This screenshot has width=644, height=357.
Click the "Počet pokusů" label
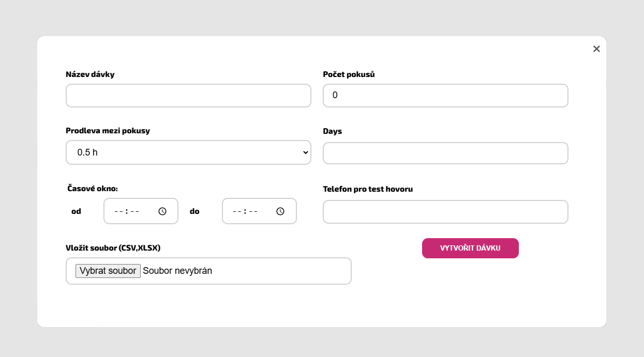click(x=349, y=74)
